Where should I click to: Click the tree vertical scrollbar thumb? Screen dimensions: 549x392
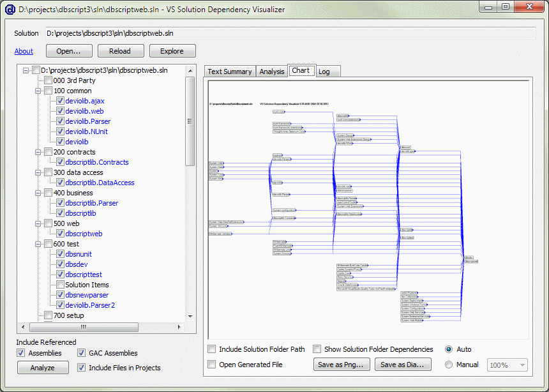pos(190,121)
